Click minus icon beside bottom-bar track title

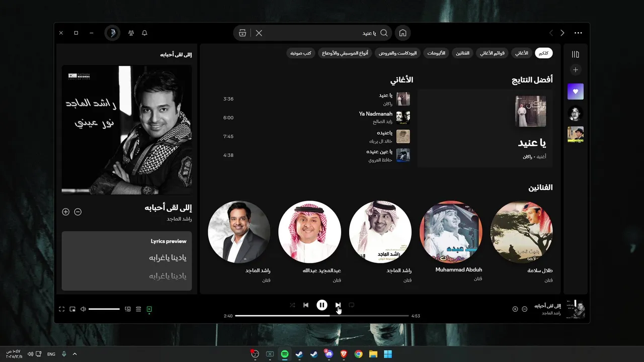click(x=524, y=309)
